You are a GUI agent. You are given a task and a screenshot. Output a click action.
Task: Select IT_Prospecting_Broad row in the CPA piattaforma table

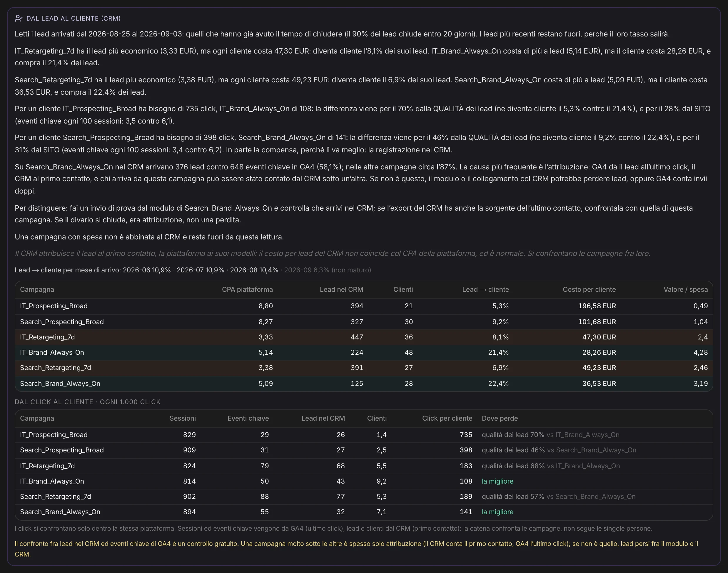pos(364,306)
